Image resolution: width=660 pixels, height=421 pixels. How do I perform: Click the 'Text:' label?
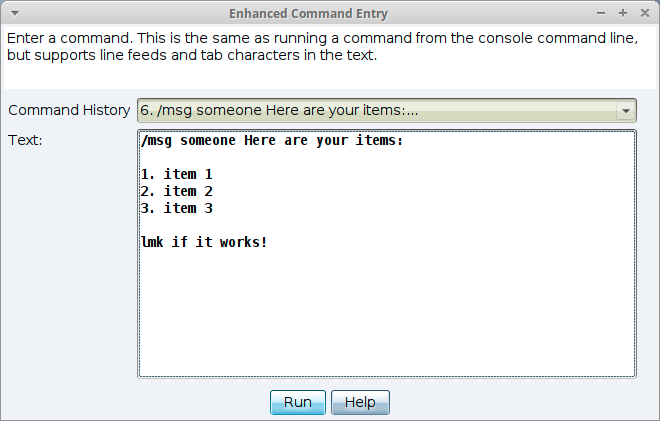[25, 140]
